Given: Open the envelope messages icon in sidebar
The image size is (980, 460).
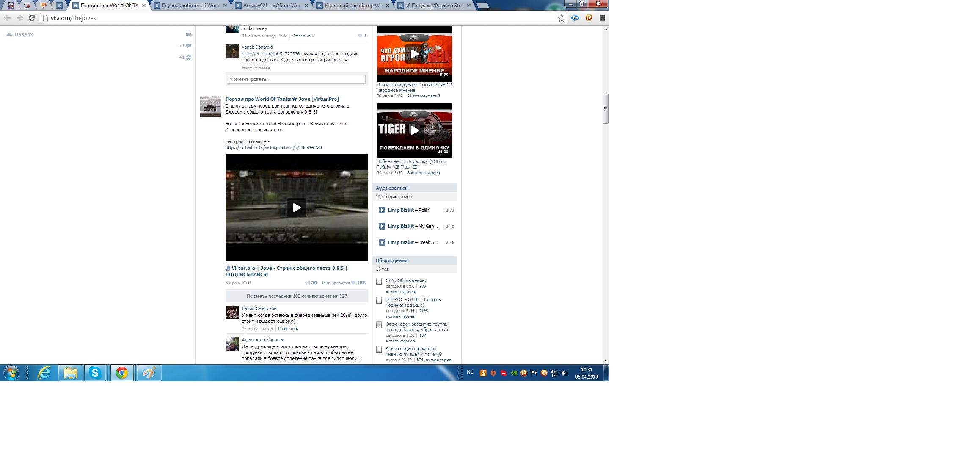Looking at the screenshot, I should click(x=188, y=35).
